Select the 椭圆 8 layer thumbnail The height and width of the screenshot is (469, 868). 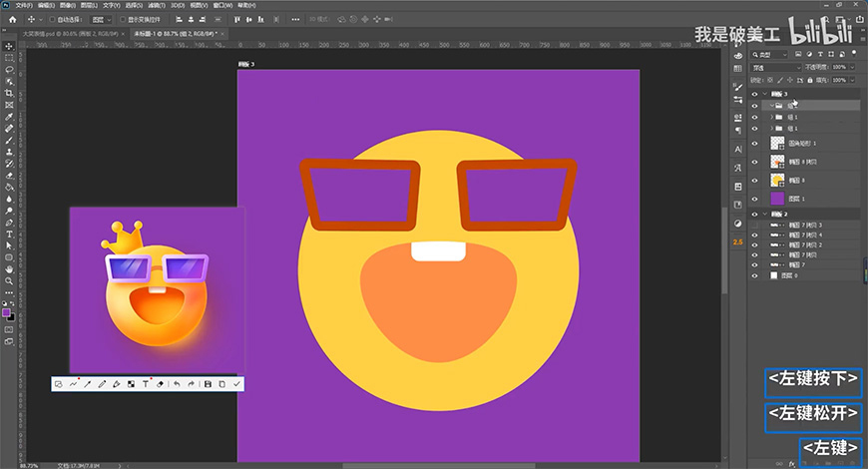tap(779, 181)
